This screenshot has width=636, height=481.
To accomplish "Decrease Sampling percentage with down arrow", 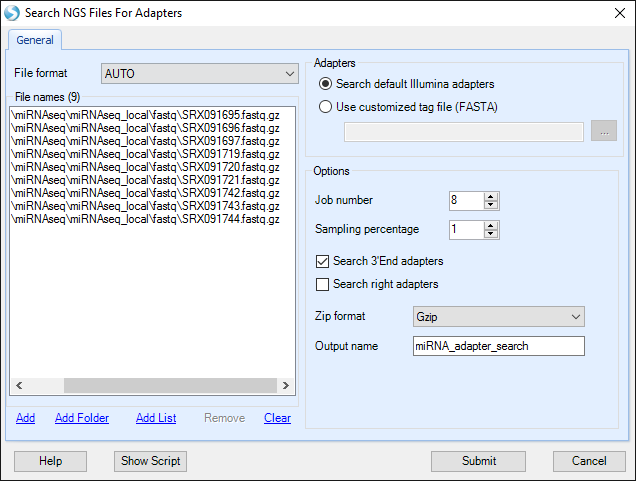I will coord(491,234).
